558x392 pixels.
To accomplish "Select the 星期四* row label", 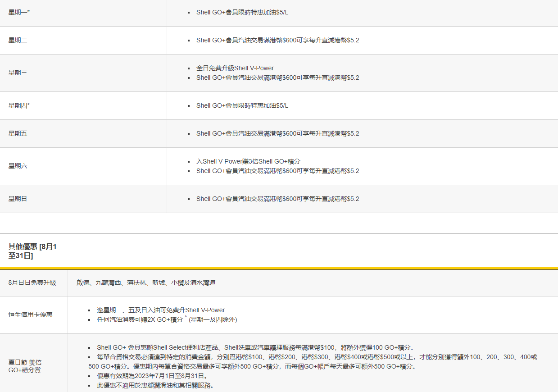I will coord(19,105).
